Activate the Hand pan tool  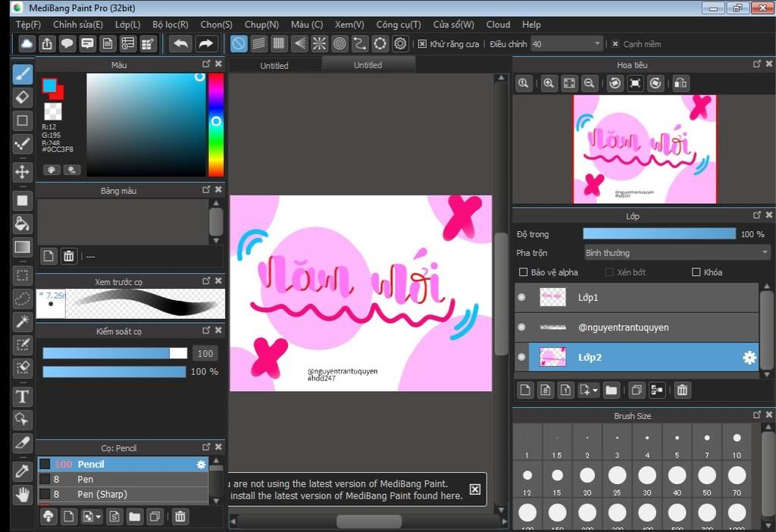pyautogui.click(x=22, y=494)
